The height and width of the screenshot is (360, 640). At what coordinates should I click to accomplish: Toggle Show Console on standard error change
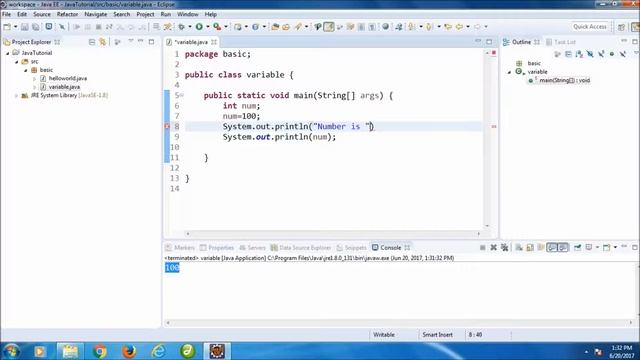click(x=563, y=247)
